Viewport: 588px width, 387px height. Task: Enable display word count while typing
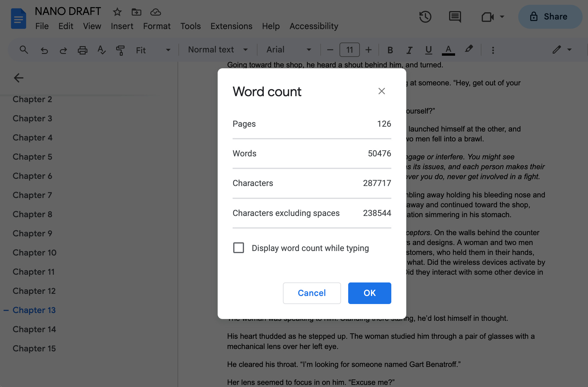click(x=239, y=248)
